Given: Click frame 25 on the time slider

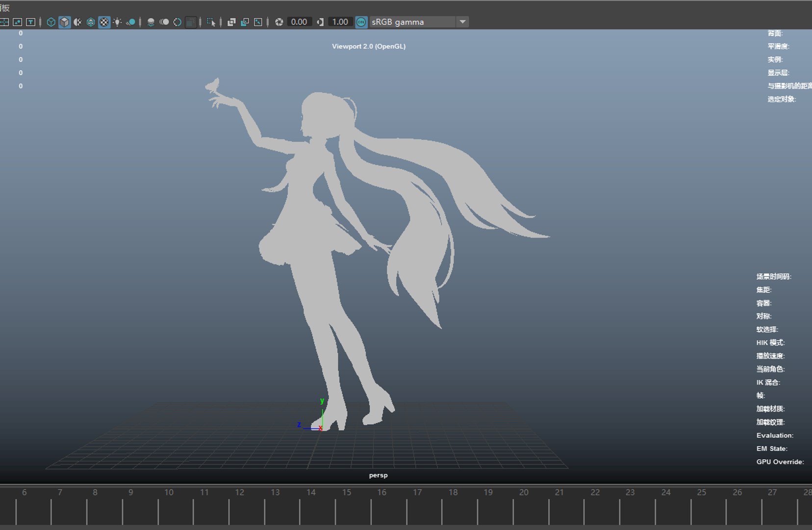Looking at the screenshot, I should click(702, 492).
